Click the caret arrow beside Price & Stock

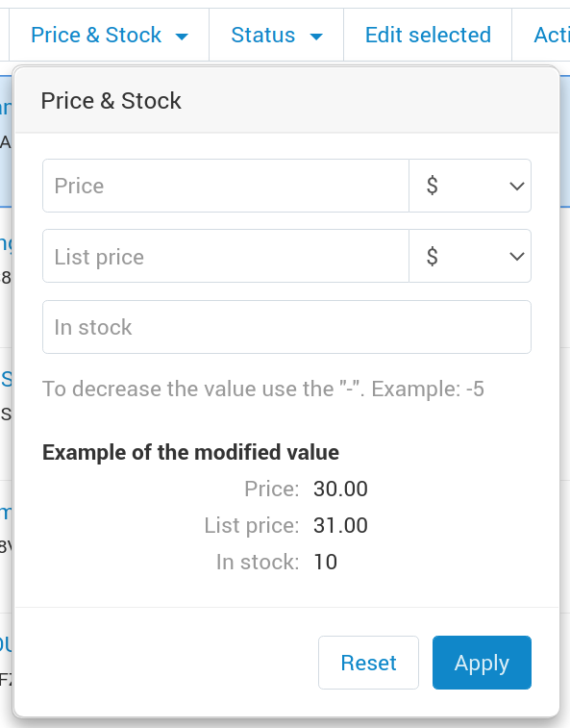[182, 37]
